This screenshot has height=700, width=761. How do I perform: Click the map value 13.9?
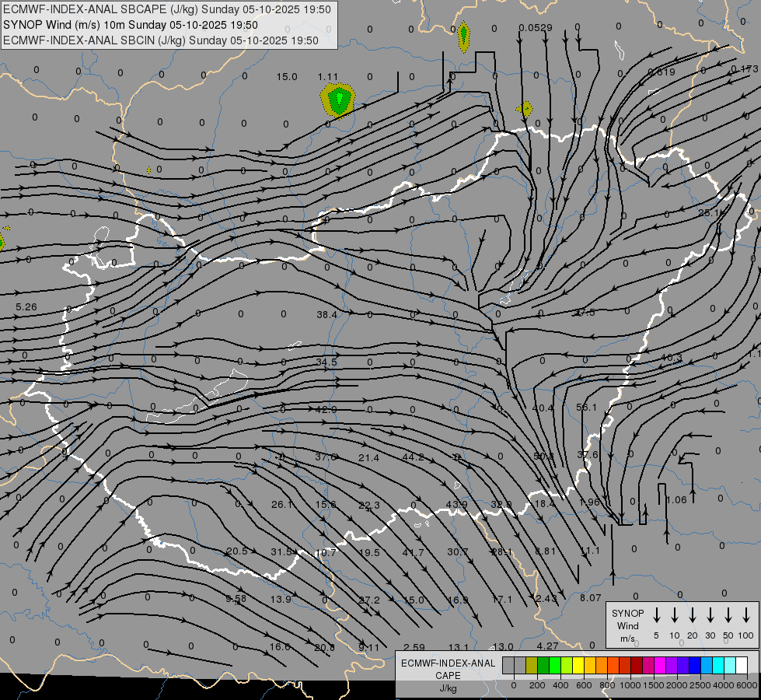[x=281, y=600]
